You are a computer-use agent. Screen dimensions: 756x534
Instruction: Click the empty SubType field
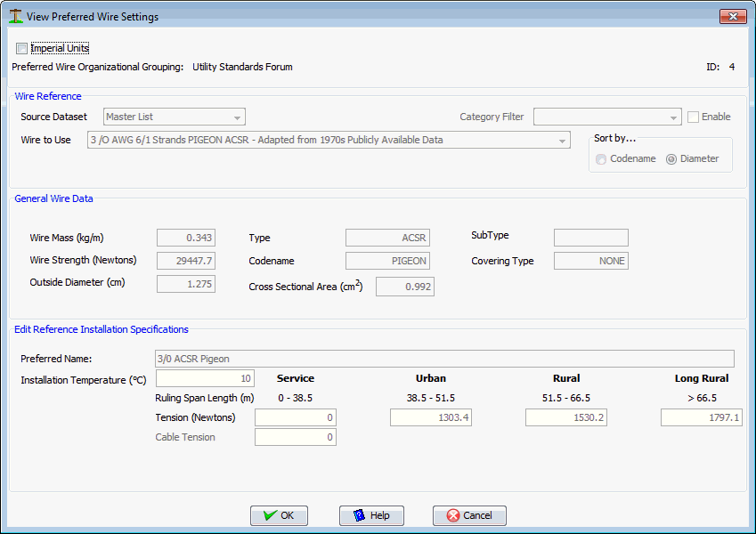pos(591,238)
